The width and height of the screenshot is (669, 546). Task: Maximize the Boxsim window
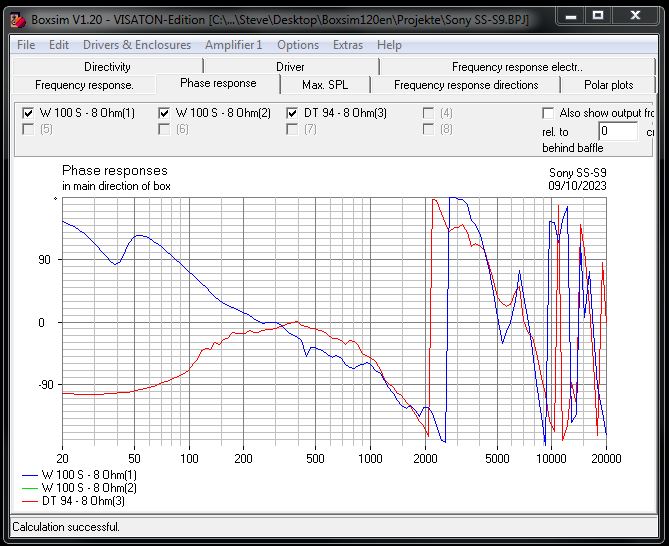(598, 16)
